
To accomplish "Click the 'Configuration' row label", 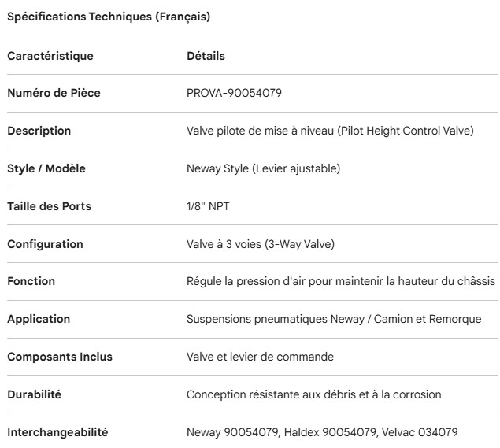I will (45, 244).
